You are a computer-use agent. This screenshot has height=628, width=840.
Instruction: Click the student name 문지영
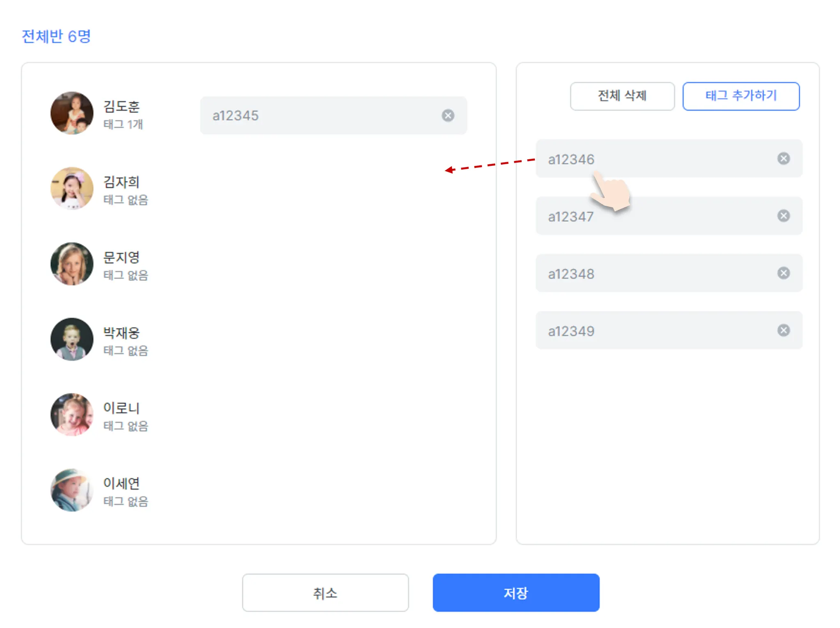(121, 257)
